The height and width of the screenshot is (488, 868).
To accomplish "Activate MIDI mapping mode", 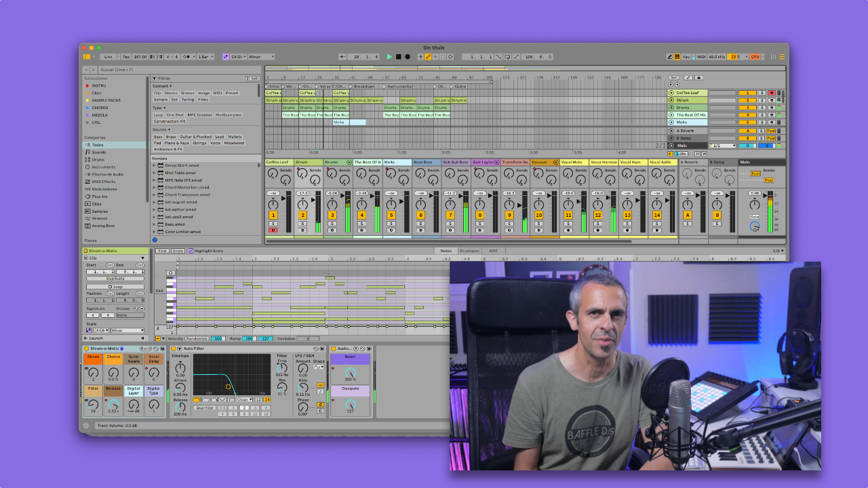I will click(x=701, y=57).
